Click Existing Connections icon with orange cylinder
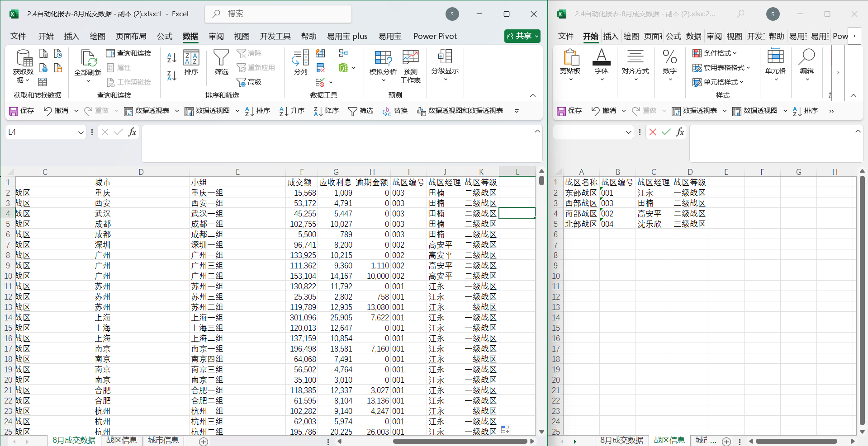 pyautogui.click(x=58, y=68)
